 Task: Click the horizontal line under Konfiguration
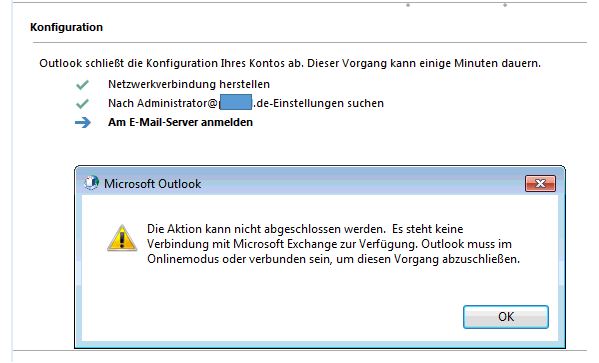coord(309,42)
